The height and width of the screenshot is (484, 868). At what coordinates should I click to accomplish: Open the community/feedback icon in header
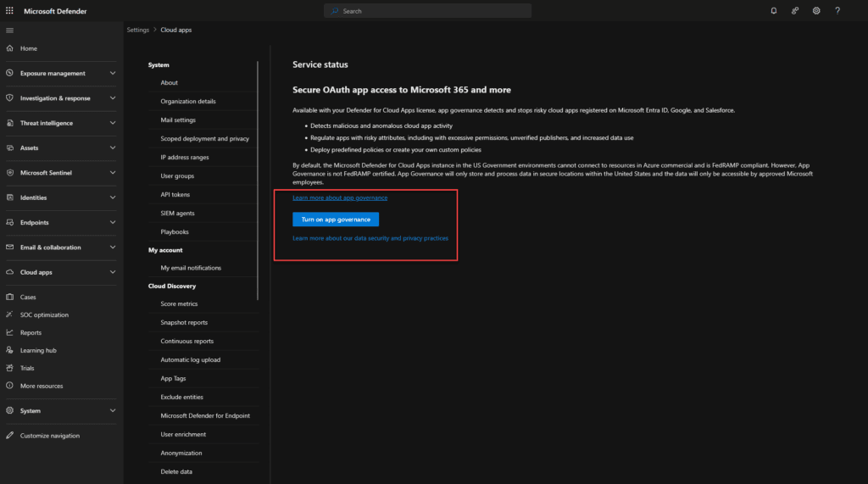tap(795, 10)
